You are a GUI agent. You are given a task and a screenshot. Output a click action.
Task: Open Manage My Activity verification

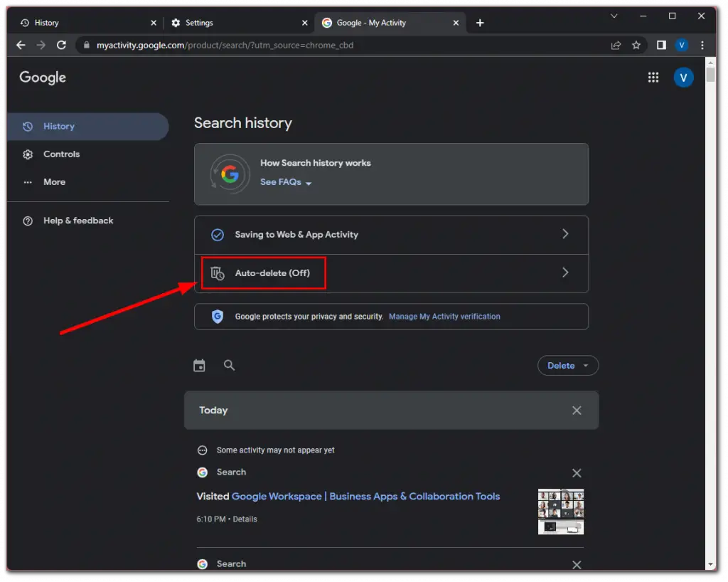(444, 316)
